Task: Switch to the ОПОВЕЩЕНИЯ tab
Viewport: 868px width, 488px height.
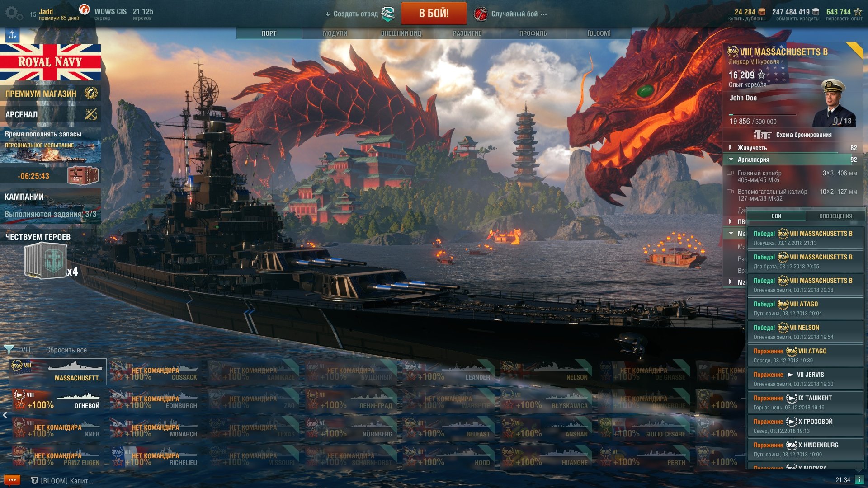Action: click(835, 216)
